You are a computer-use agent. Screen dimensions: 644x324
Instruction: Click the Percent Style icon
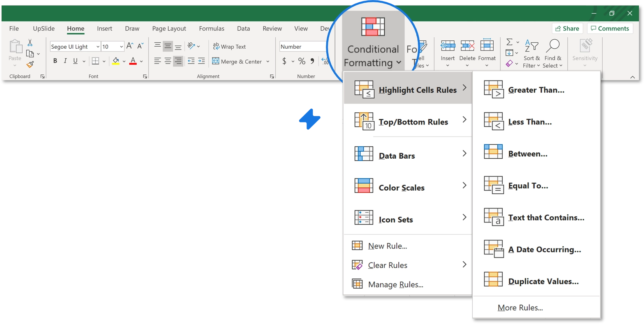tap(302, 61)
